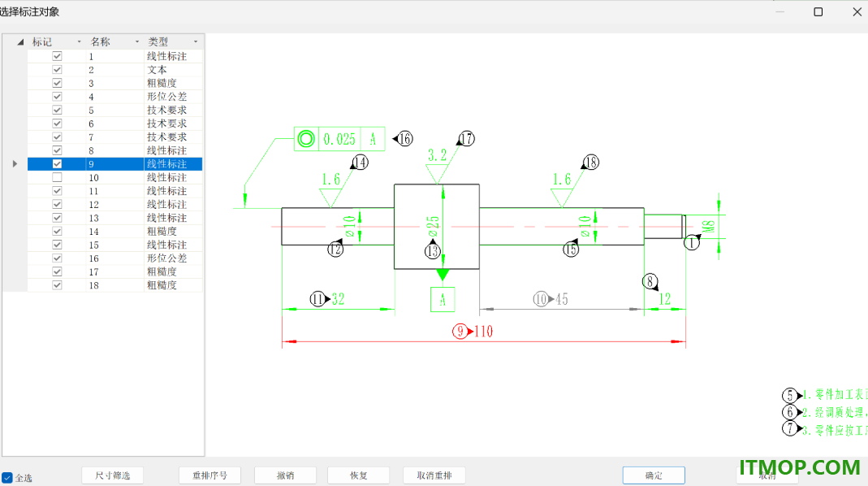Uncheck the checkbox on selected row 9

57,164
